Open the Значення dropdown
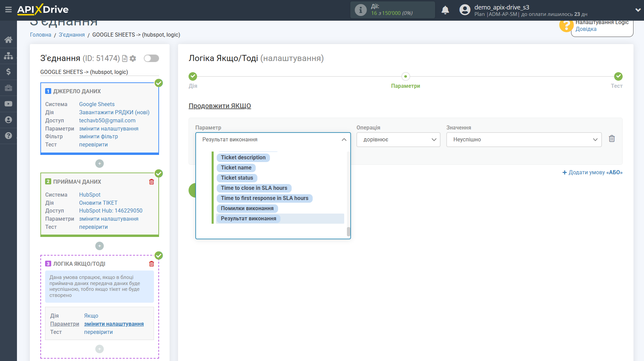This screenshot has width=644, height=361. (x=524, y=140)
